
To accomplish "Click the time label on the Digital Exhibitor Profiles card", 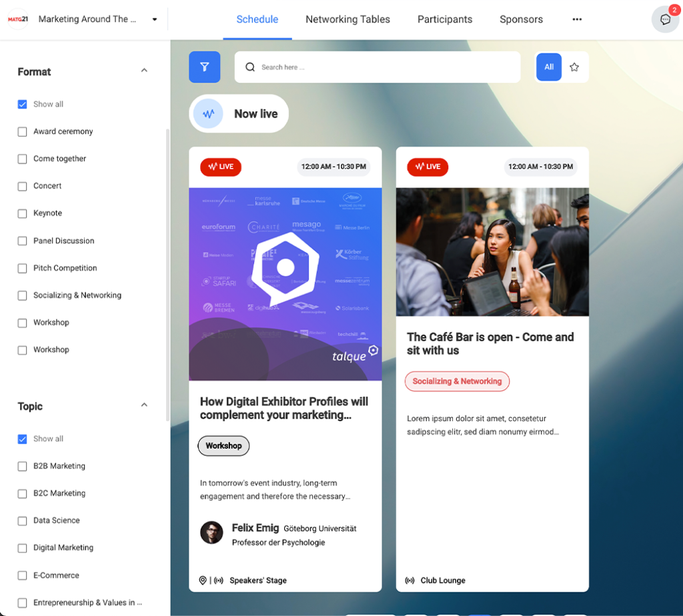I will [x=333, y=167].
